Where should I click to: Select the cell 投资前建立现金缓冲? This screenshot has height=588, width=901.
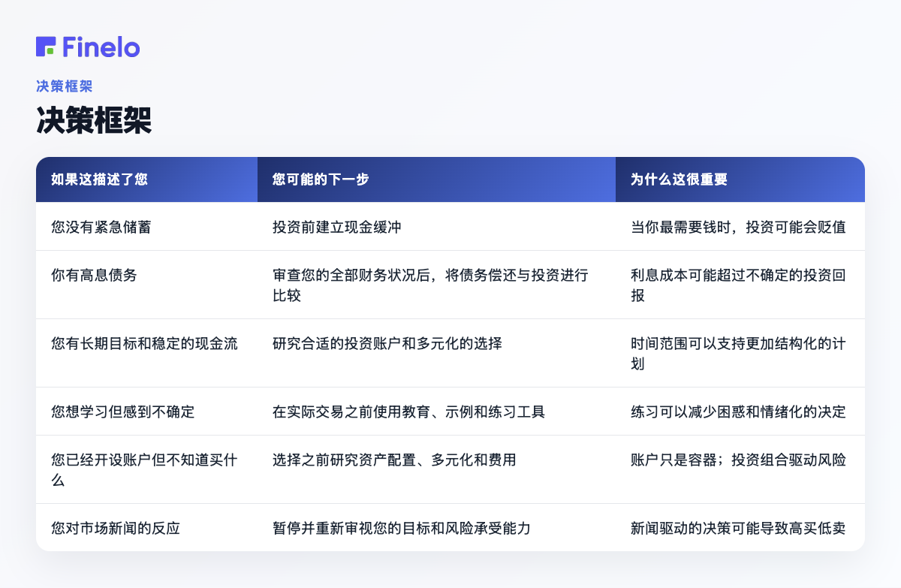[437, 227]
